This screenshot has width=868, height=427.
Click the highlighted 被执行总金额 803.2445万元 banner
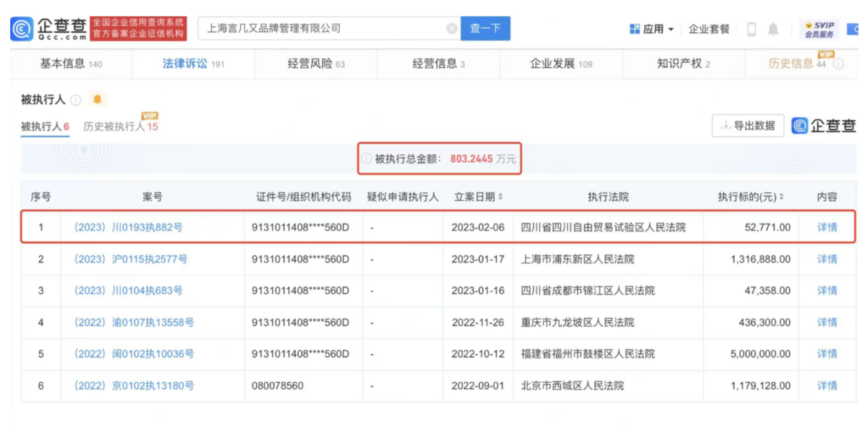[440, 158]
